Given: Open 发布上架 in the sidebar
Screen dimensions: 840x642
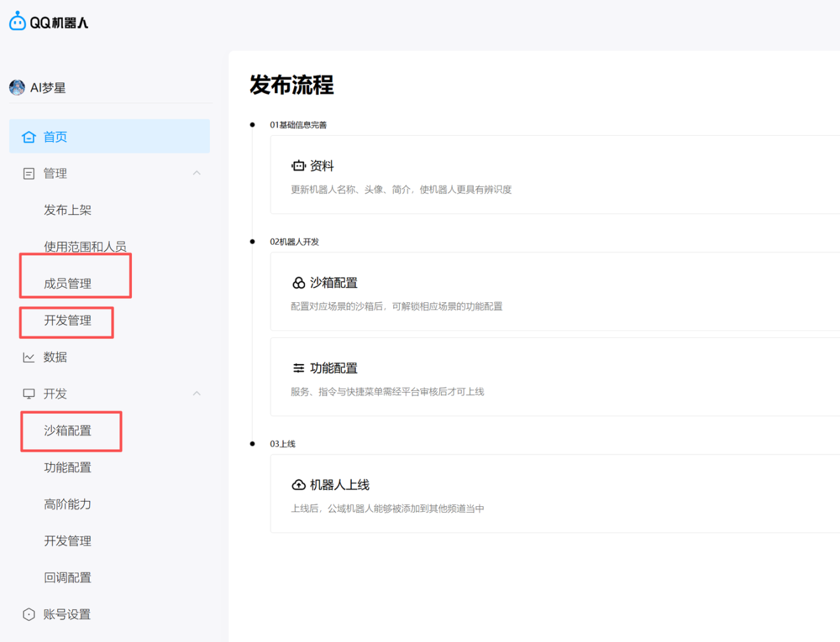Looking at the screenshot, I should pyautogui.click(x=68, y=211).
